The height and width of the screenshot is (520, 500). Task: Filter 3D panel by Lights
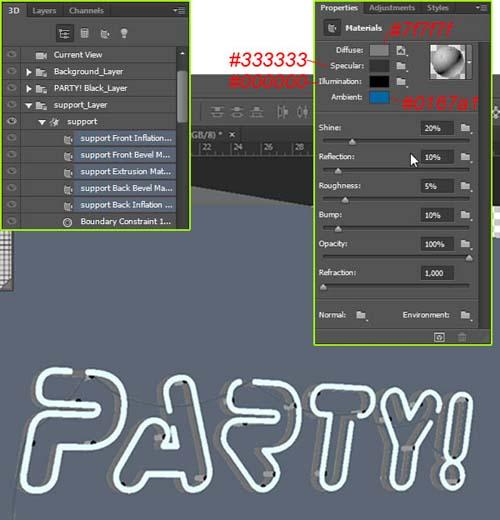(x=124, y=33)
